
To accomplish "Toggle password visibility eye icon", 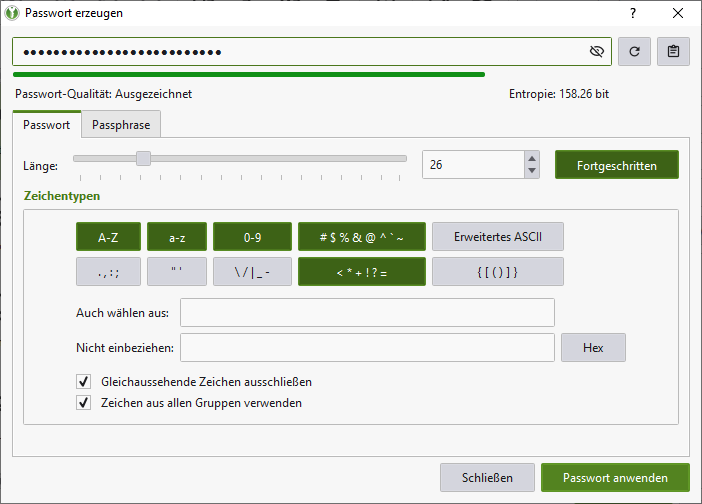I will tap(597, 52).
